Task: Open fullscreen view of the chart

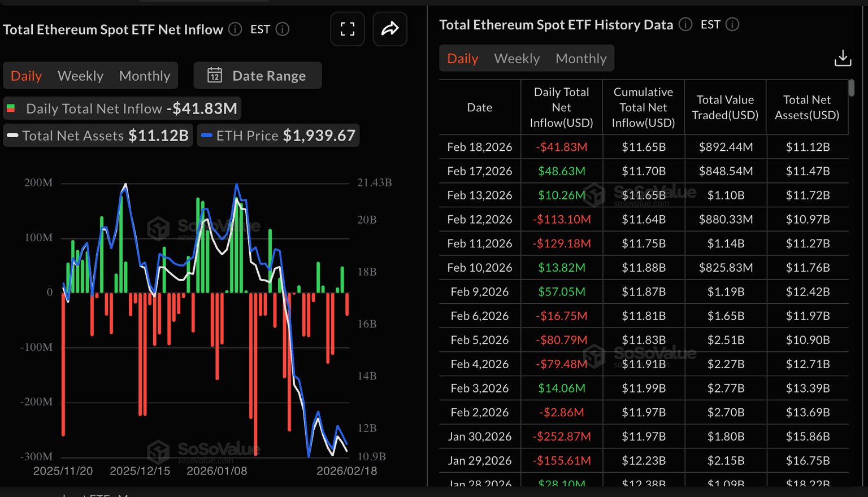Action: [x=348, y=29]
